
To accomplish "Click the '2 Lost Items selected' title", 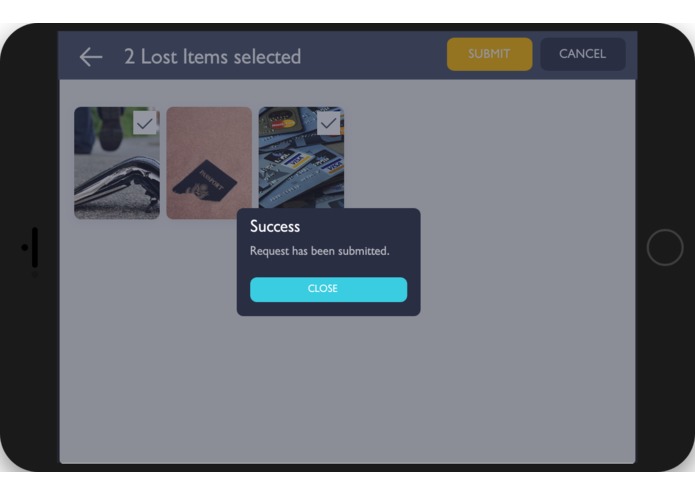I will coord(212,57).
